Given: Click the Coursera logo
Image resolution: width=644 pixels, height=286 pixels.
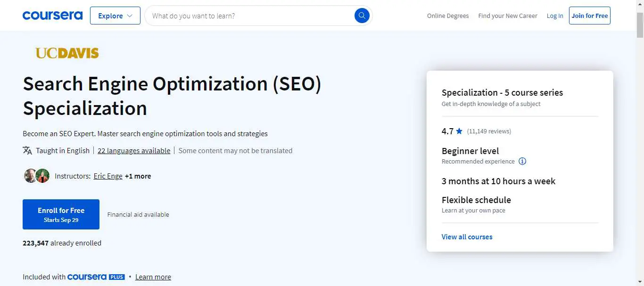Looking at the screenshot, I should pos(52,16).
